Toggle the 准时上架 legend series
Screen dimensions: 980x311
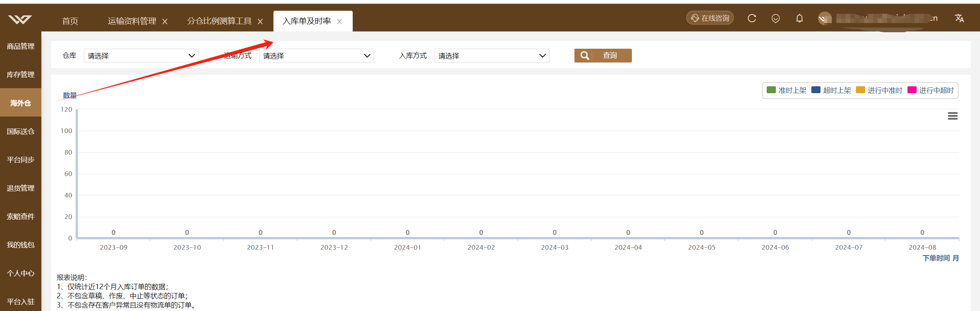coord(786,90)
